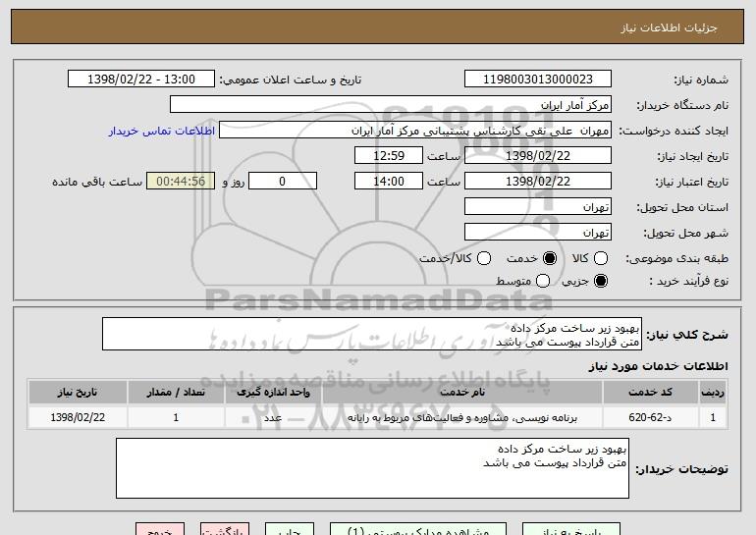Click service code cell د-62-620
This screenshot has width=756, height=535.
point(650,417)
